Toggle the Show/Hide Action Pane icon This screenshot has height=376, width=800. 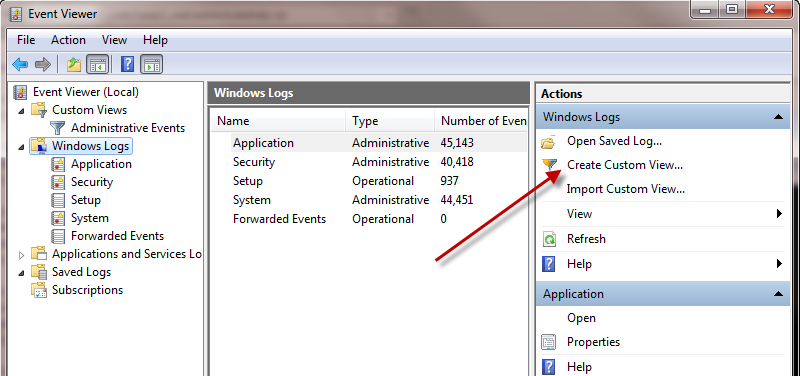[151, 65]
